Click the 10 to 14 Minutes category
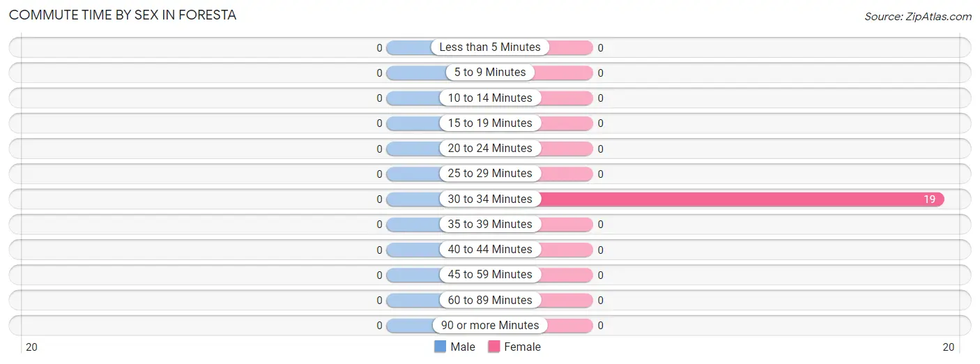 click(x=490, y=98)
